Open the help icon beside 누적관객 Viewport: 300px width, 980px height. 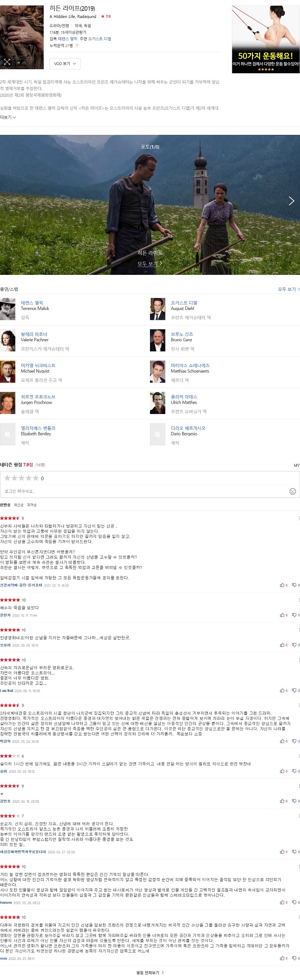point(77,45)
